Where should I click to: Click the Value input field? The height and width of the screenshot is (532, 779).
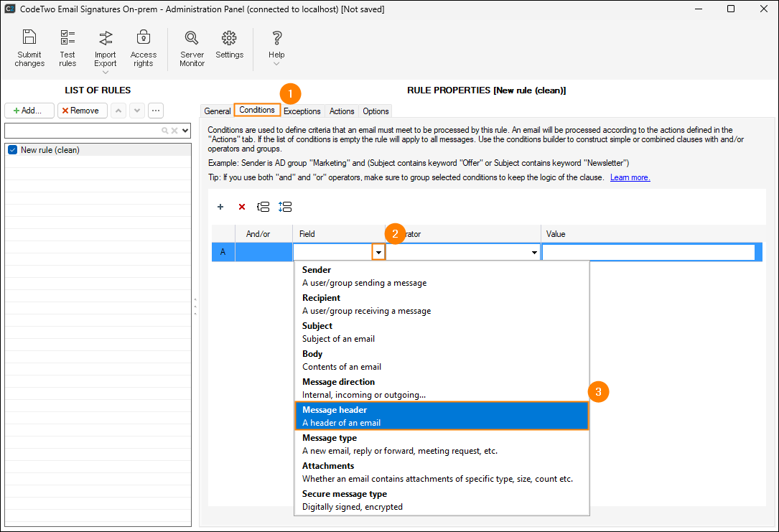[648, 253]
